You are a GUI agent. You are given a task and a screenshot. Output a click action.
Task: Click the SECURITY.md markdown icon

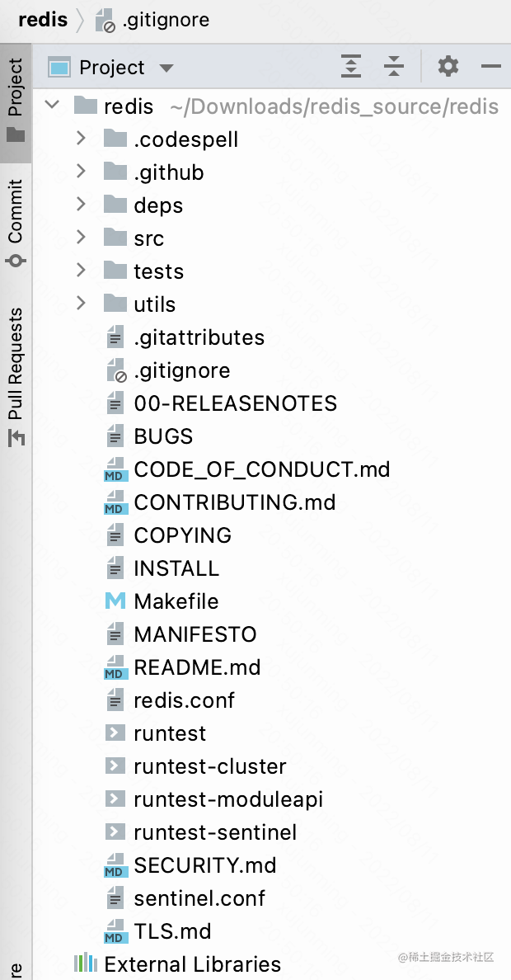point(115,865)
